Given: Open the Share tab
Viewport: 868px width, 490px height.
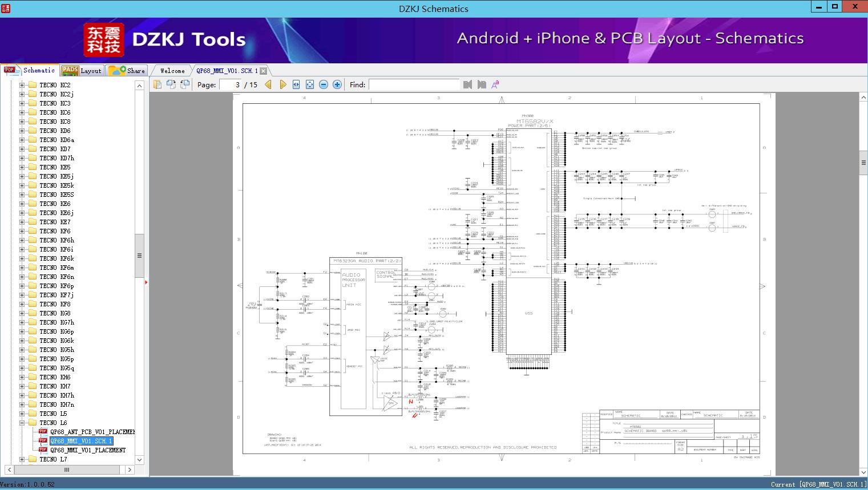Looking at the screenshot, I should click(x=127, y=71).
